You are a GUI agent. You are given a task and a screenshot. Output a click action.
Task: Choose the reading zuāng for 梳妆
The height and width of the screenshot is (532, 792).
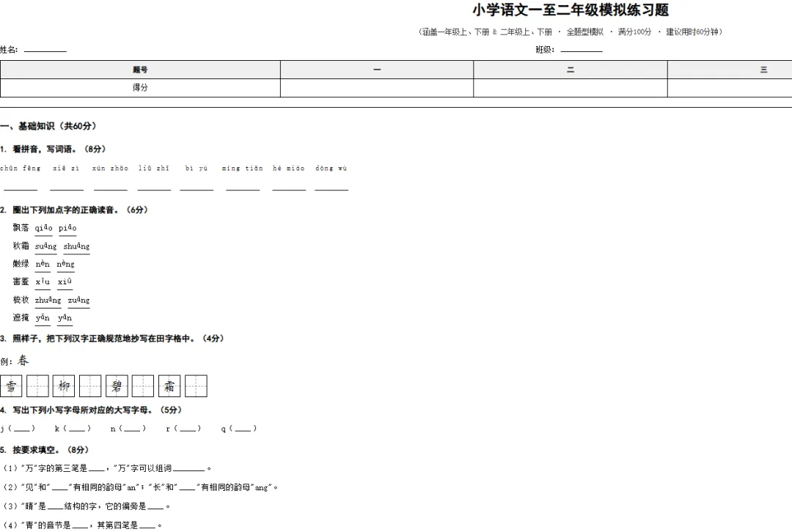coord(78,300)
